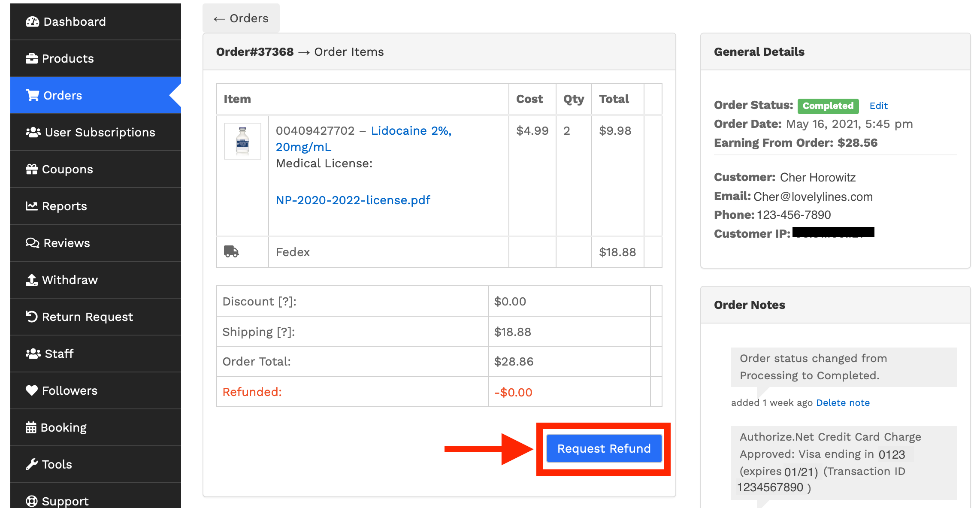980x508 pixels.
Task: Click the Coupons gift icon
Action: pyautogui.click(x=32, y=169)
